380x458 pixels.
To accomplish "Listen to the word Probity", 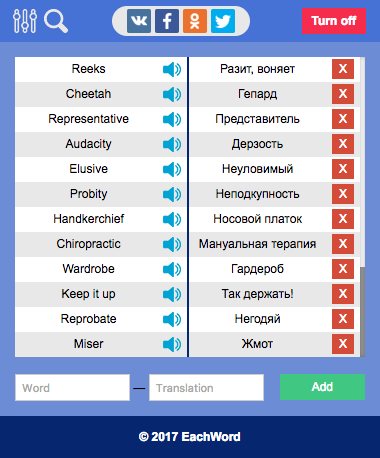I will pyautogui.click(x=172, y=194).
